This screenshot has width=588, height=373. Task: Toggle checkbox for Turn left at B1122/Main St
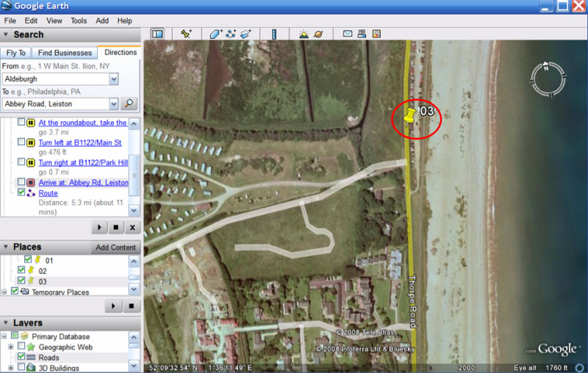pos(21,142)
